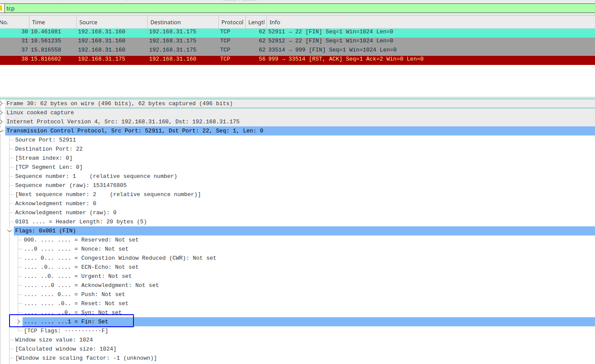The height and width of the screenshot is (364, 595).
Task: Select Acknowledgment number (raw): 0
Action: point(66,213)
